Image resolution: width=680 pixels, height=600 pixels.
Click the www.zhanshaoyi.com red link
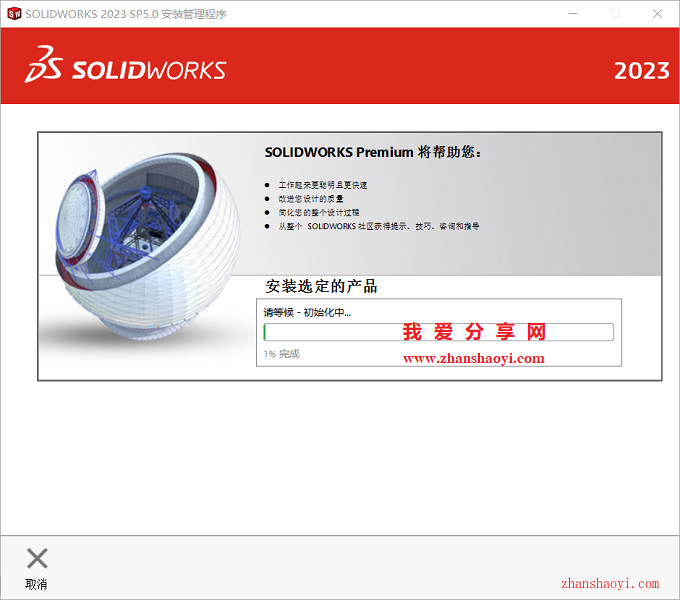[474, 359]
